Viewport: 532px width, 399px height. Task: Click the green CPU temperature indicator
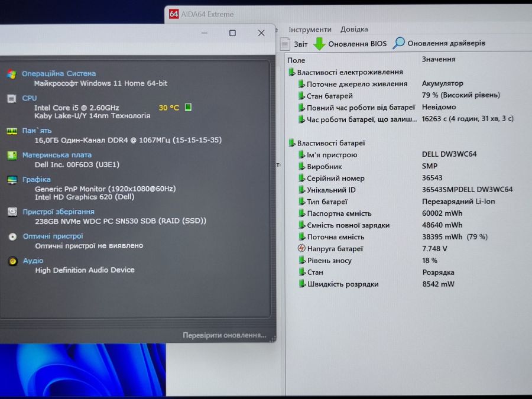pyautogui.click(x=188, y=107)
